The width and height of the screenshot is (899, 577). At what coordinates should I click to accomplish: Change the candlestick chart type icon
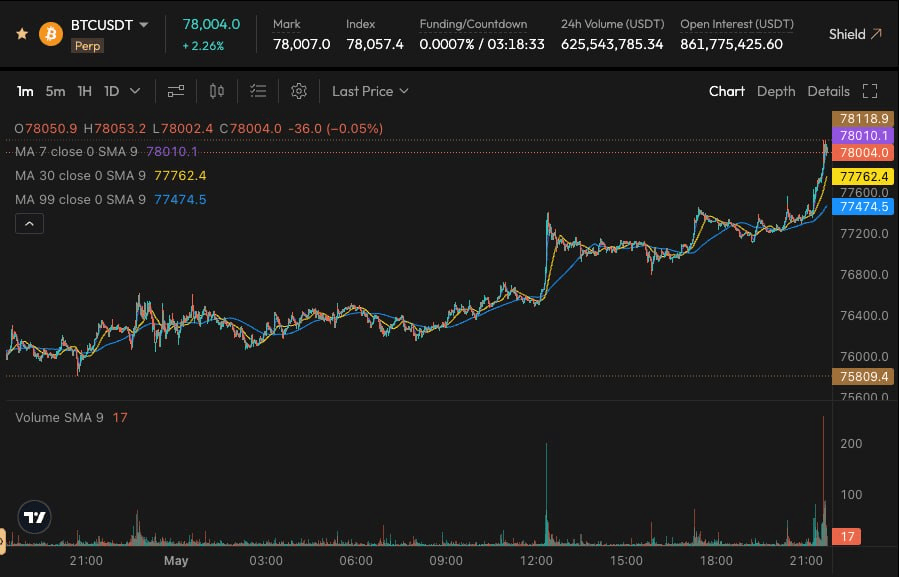click(217, 91)
